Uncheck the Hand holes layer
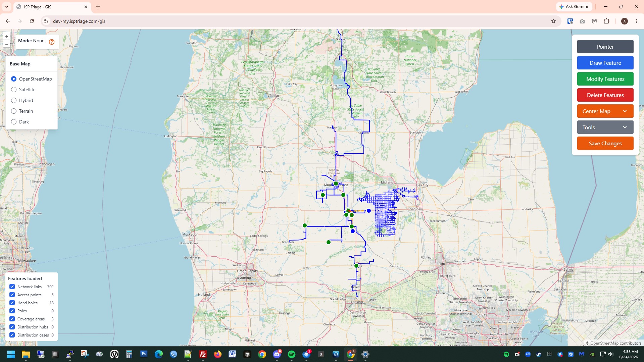644x362 pixels. pyautogui.click(x=12, y=303)
